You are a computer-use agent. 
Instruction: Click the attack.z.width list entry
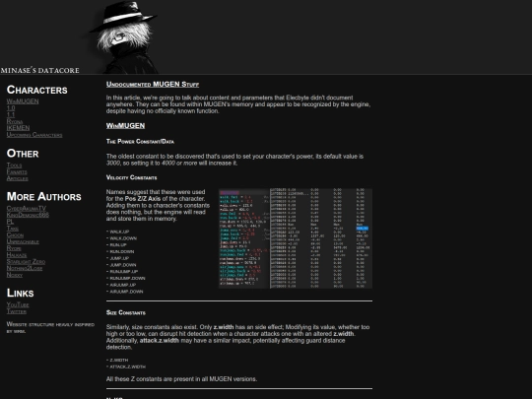pos(126,366)
